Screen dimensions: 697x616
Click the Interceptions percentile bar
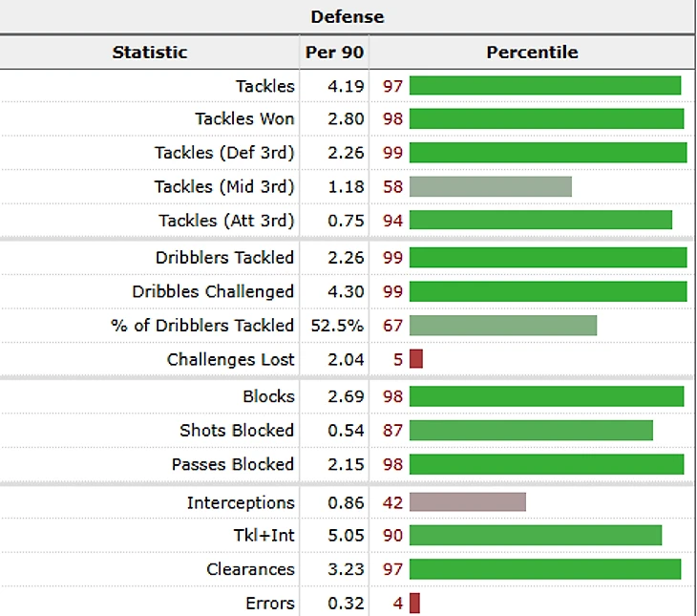(468, 502)
